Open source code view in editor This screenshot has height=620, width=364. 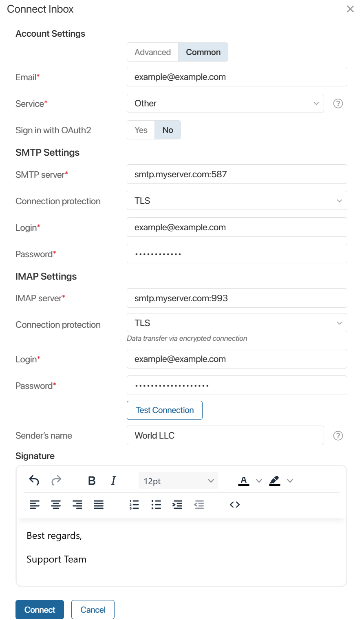tap(235, 505)
